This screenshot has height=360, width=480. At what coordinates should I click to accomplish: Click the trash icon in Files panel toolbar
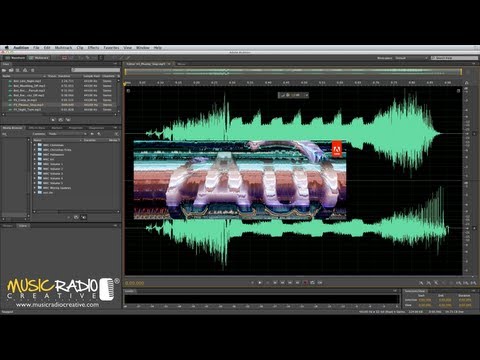32,70
